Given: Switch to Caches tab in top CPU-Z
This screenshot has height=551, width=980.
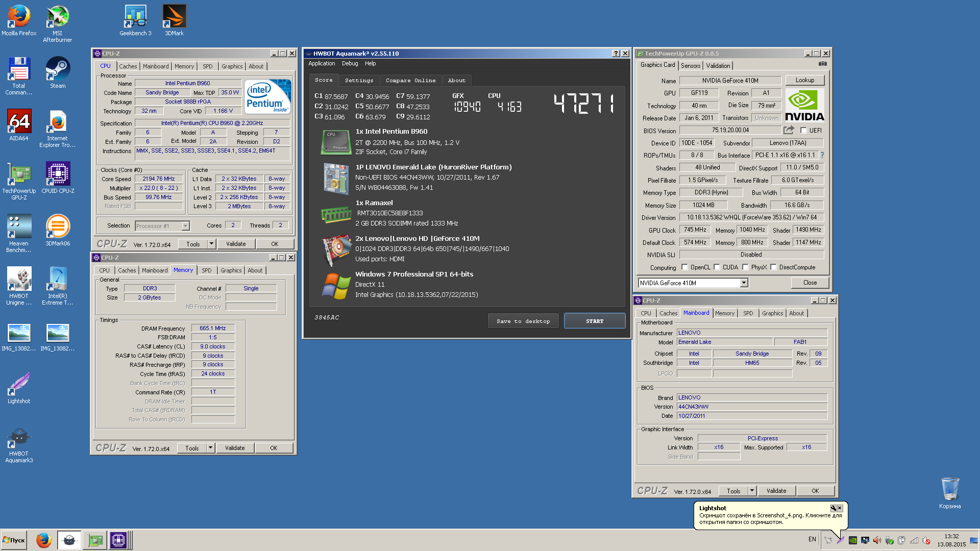Looking at the screenshot, I should pyautogui.click(x=128, y=66).
